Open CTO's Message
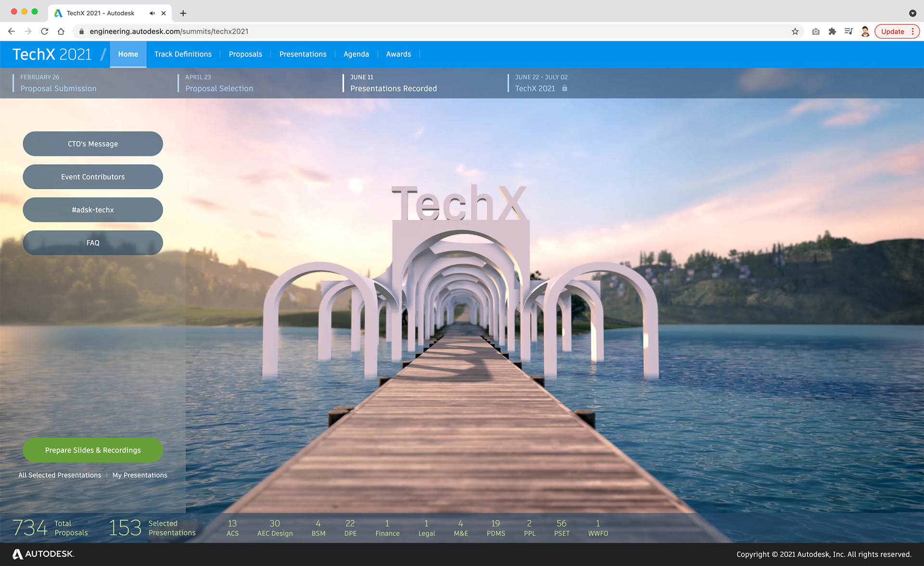The image size is (924, 566). click(93, 143)
